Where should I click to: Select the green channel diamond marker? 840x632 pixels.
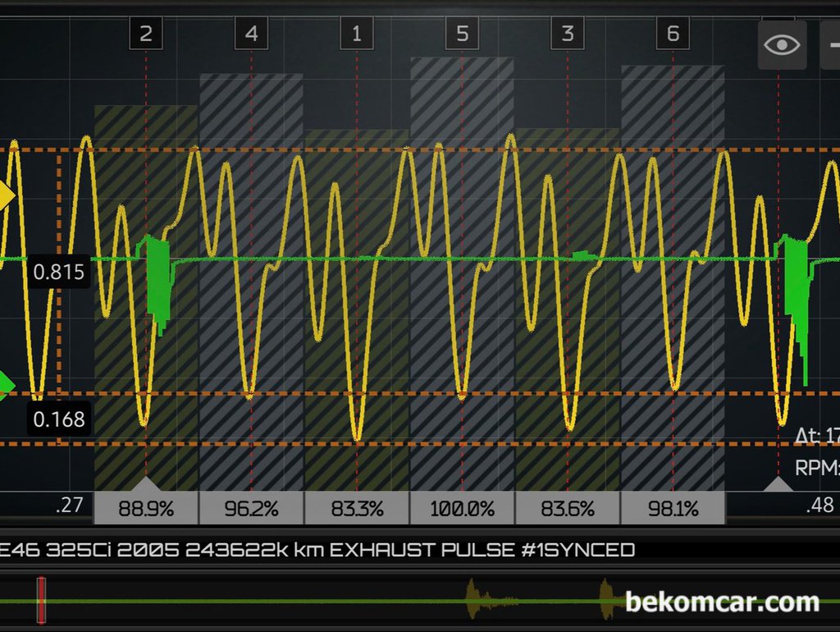point(5,384)
